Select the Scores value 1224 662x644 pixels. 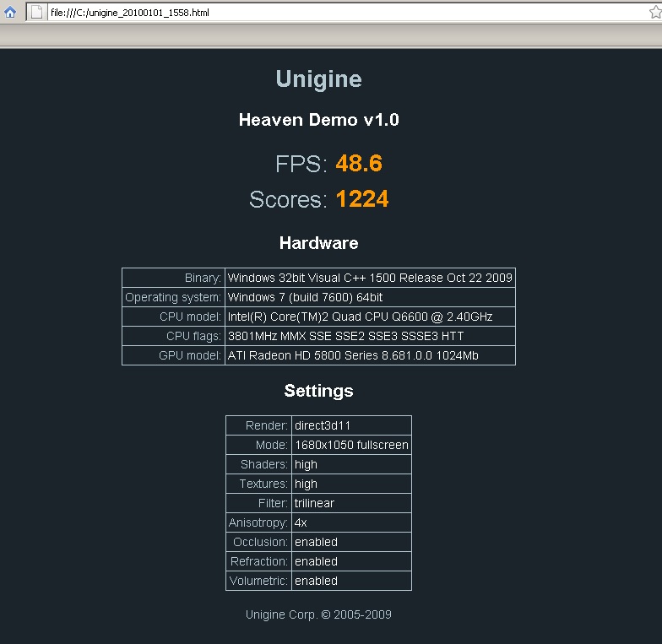361,199
